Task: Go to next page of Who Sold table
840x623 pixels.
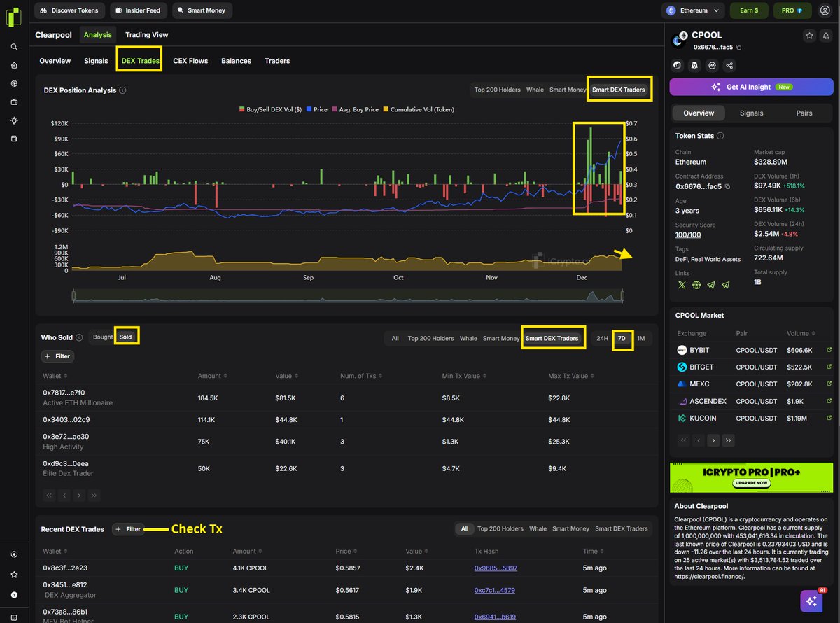Action: (79, 495)
